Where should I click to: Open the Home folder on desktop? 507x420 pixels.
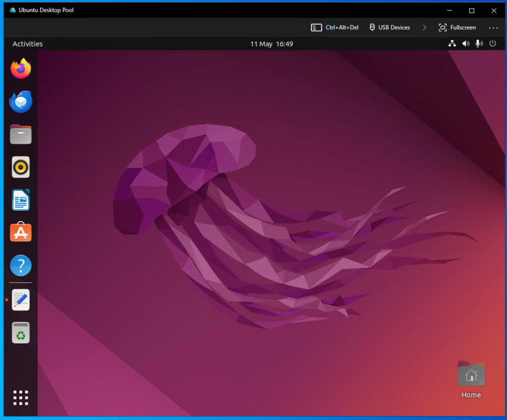click(x=471, y=379)
